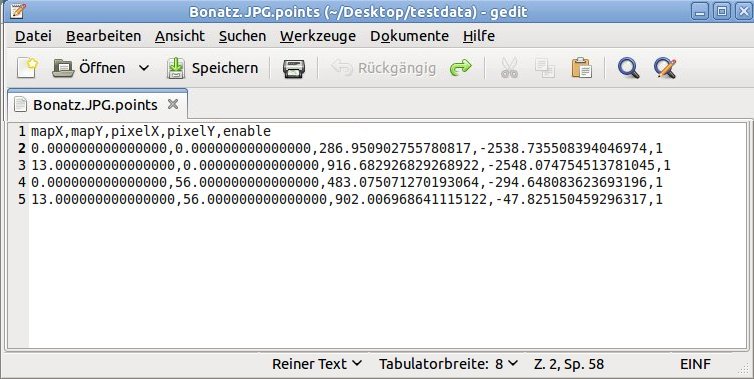Click the scissors cut icon
Image resolution: width=754 pixels, height=379 pixels.
click(509, 68)
